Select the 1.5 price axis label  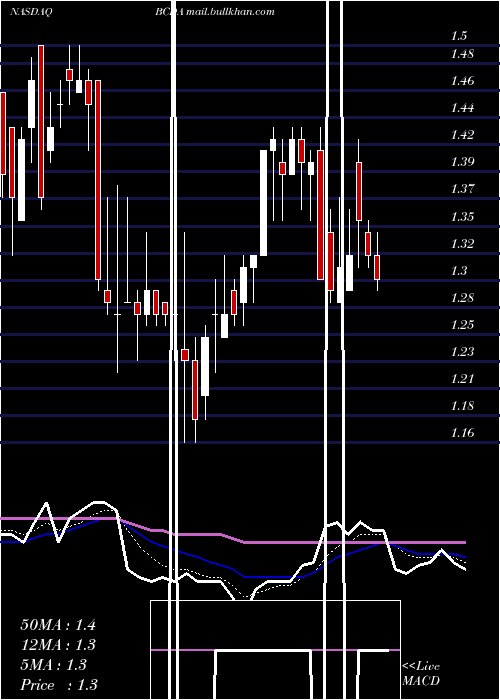pos(459,36)
